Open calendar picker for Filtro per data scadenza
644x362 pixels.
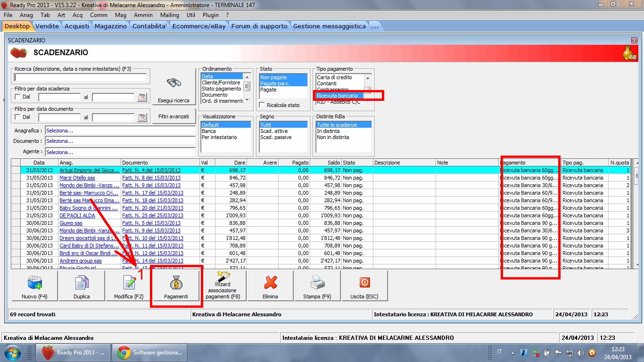142,97
